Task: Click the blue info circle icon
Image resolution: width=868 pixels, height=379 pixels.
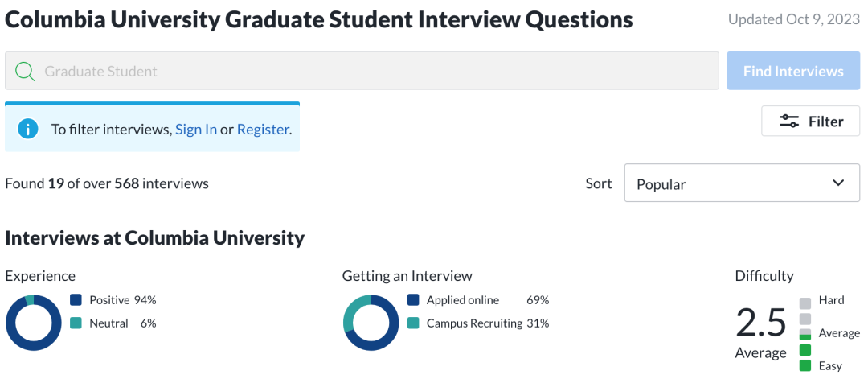Action: tap(27, 129)
